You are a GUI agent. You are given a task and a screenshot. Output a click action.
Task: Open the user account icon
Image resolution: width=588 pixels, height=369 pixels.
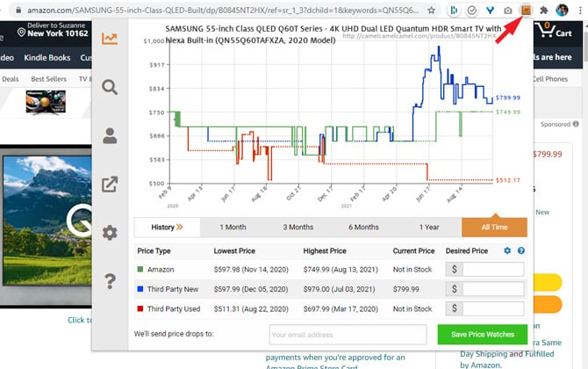110,135
